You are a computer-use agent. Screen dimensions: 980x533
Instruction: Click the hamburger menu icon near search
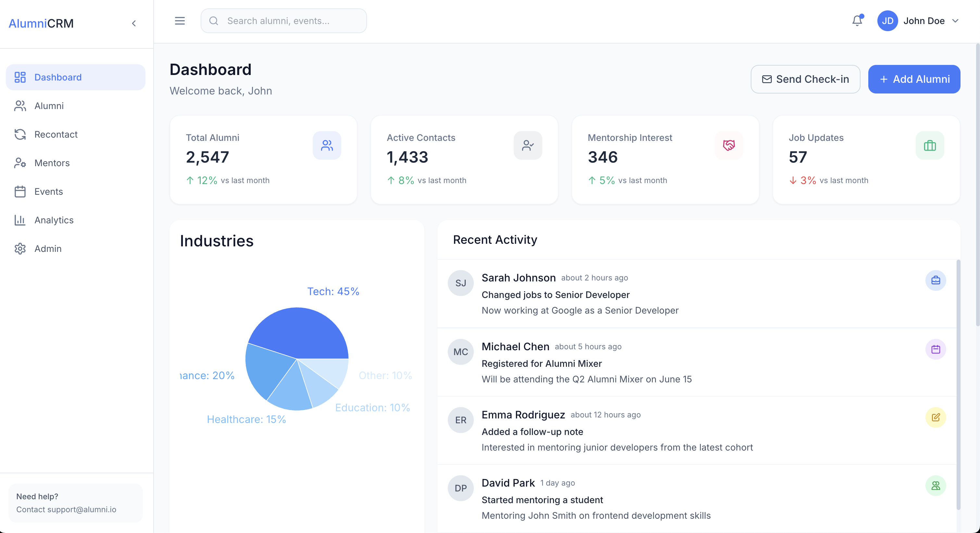(180, 21)
